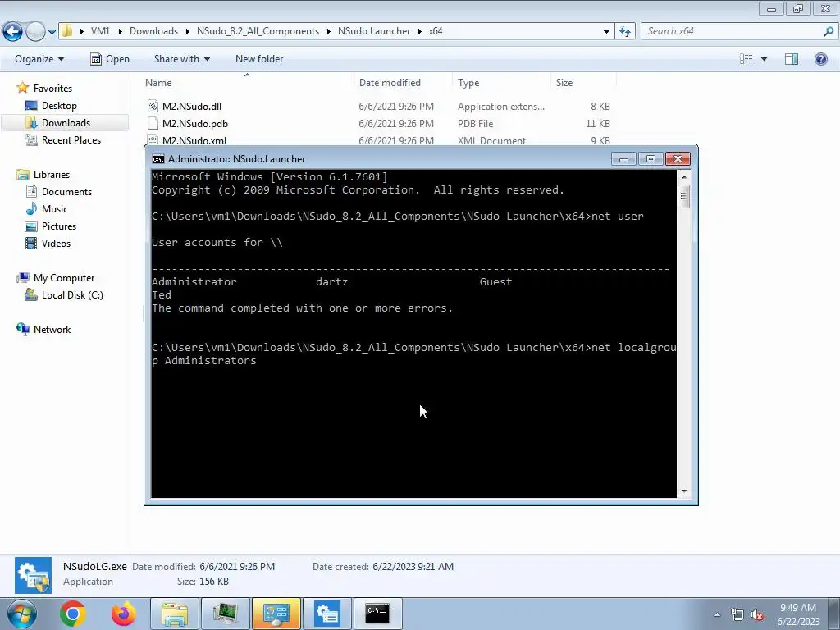Image resolution: width=840 pixels, height=630 pixels.
Task: Click the M2.NSudo.dll file icon
Action: [x=153, y=106]
